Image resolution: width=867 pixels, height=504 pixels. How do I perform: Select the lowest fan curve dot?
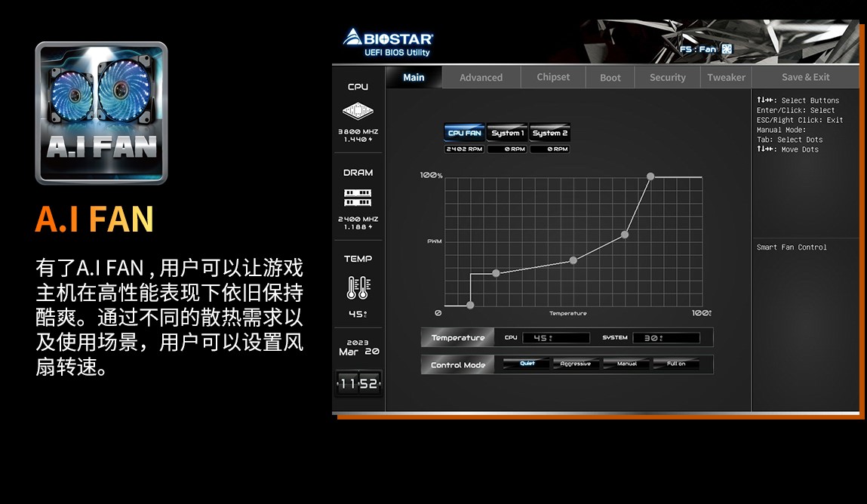470,305
